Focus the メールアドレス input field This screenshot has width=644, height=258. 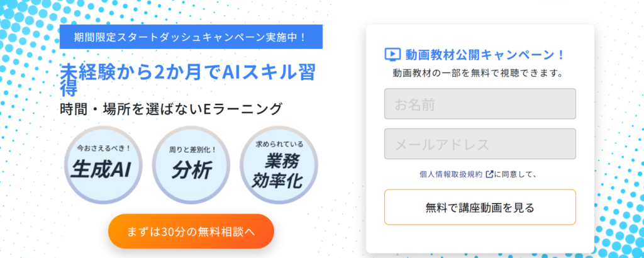coord(480,144)
